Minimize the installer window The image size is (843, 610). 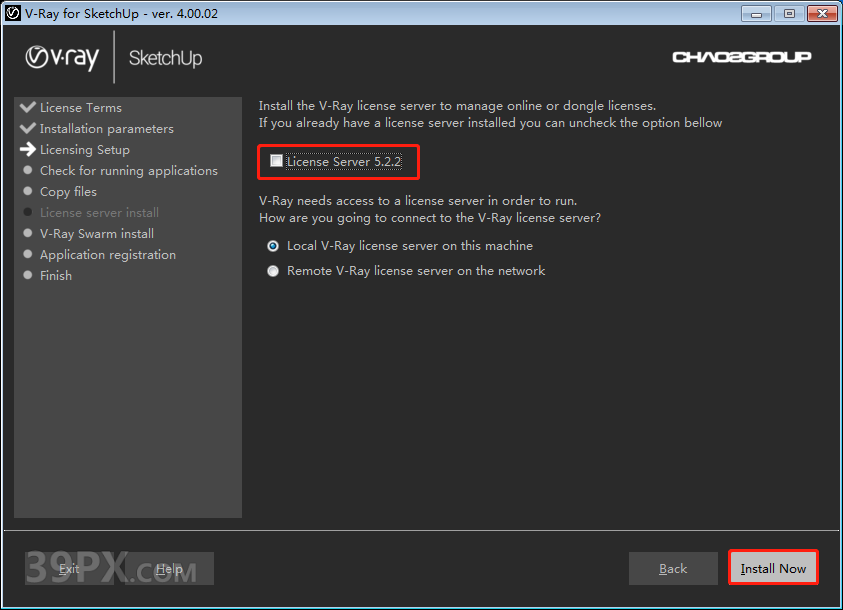click(x=756, y=13)
